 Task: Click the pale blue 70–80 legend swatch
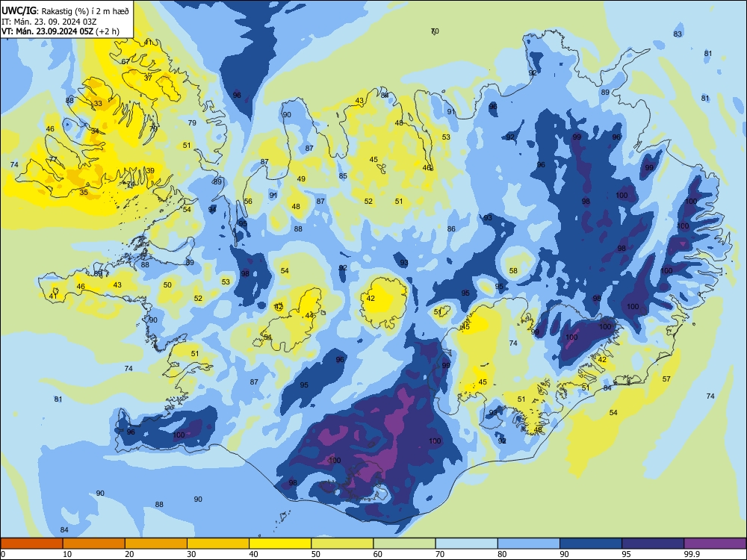pyautogui.click(x=466, y=544)
